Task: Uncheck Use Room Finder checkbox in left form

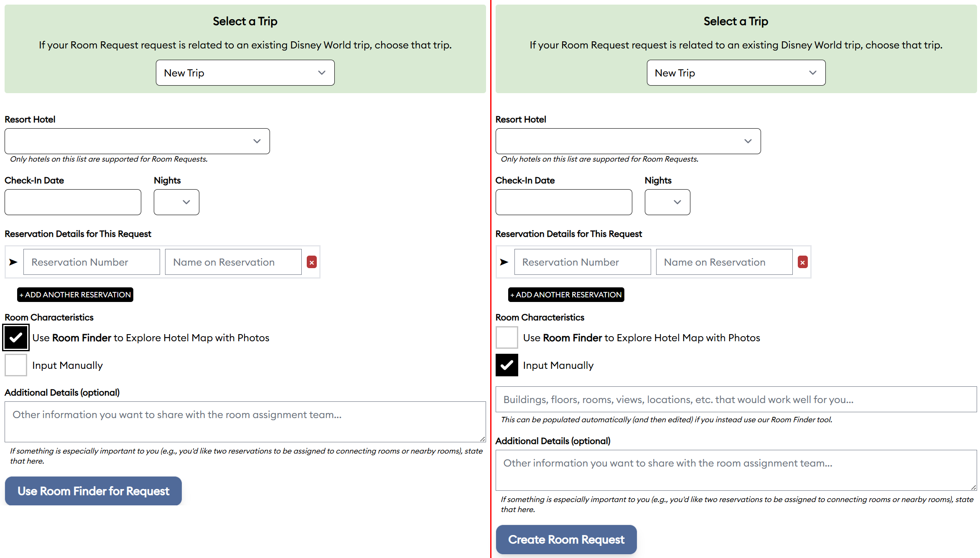Action: tap(16, 337)
